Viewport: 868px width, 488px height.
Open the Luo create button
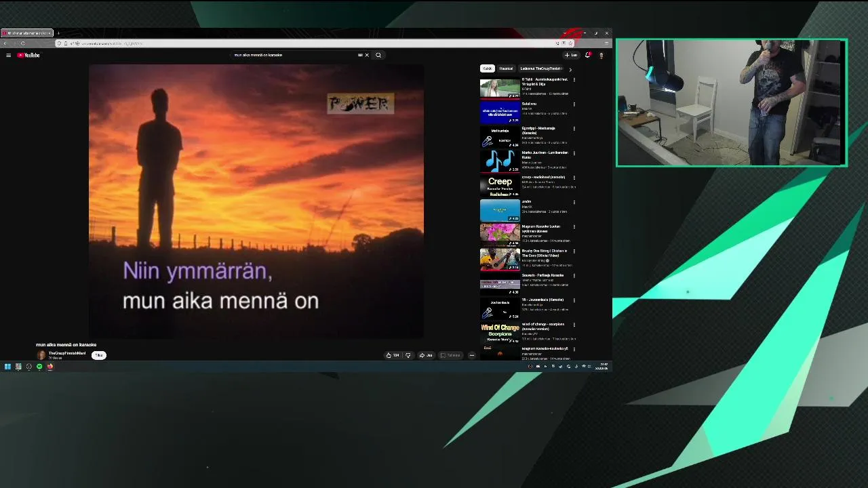[x=571, y=56]
